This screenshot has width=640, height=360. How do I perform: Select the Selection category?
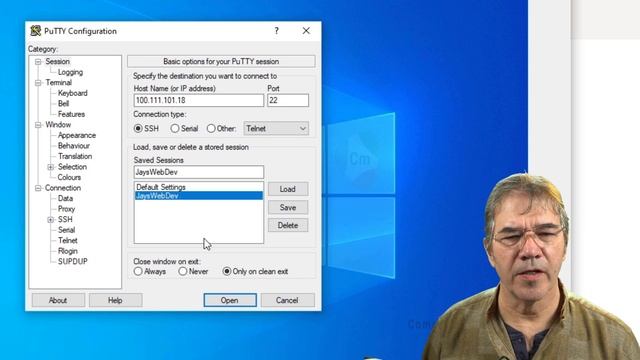pos(72,167)
